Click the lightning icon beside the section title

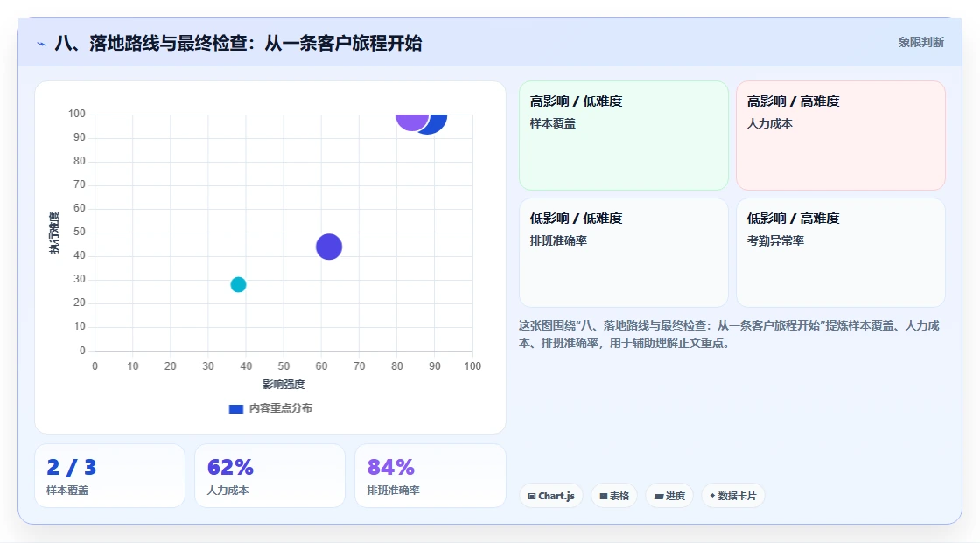tap(42, 44)
